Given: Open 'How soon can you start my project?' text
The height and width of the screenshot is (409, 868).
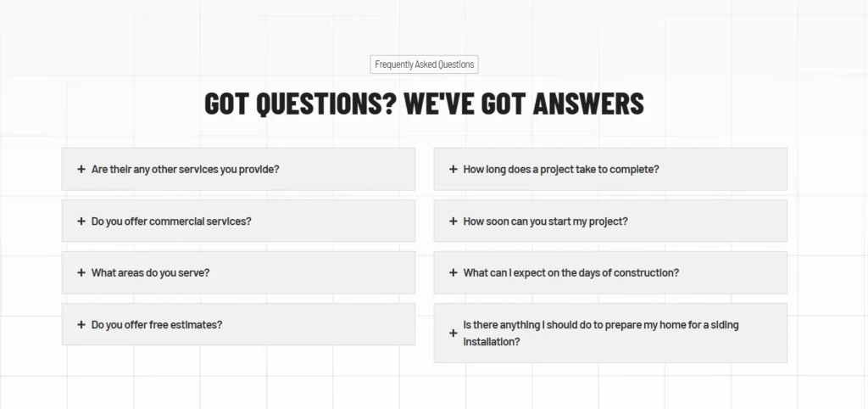Looking at the screenshot, I should [x=546, y=221].
